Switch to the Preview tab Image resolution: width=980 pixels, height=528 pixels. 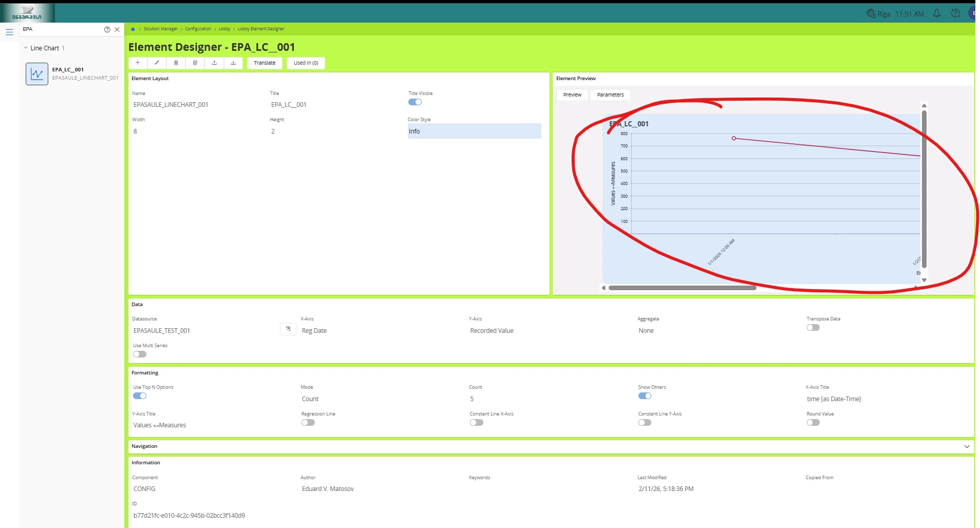point(572,95)
